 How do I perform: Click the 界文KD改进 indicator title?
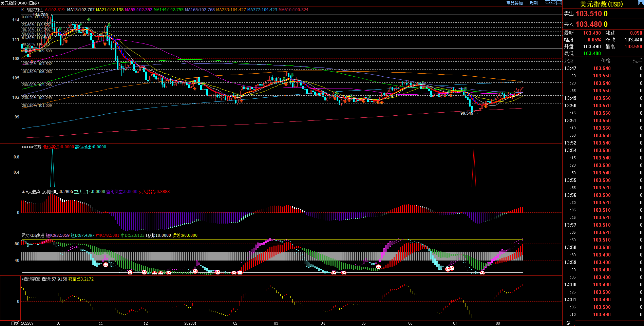(x=33, y=235)
